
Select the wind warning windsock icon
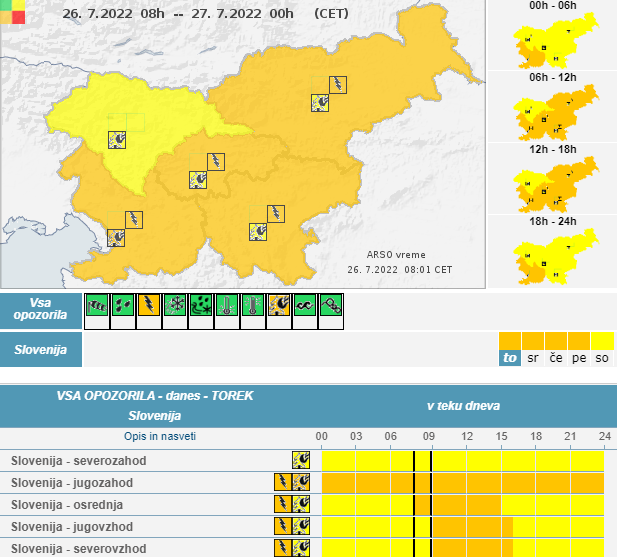[x=97, y=305]
